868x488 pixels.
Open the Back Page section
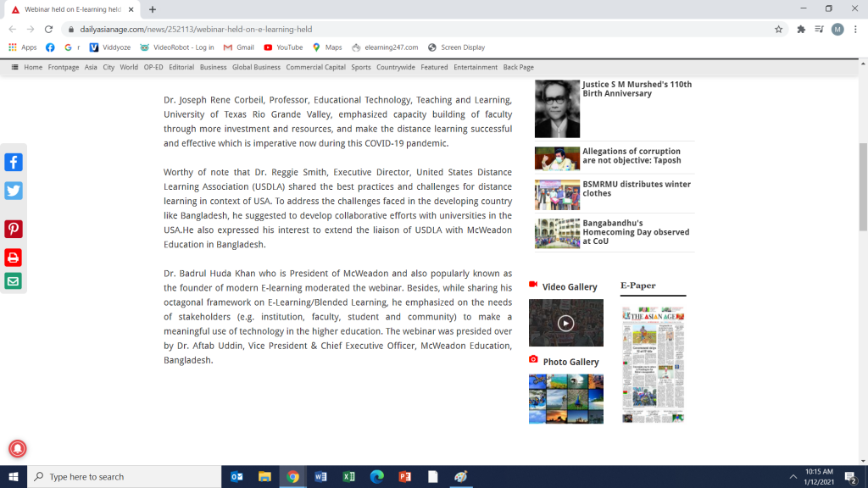point(518,67)
